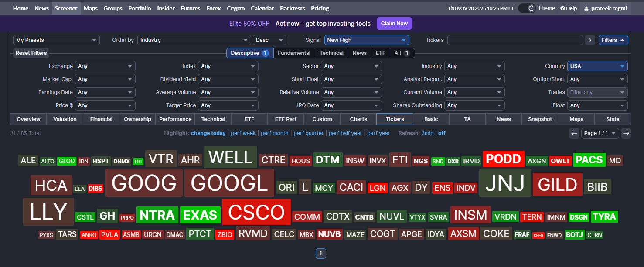Go to the next page arrow

[x=626, y=133]
